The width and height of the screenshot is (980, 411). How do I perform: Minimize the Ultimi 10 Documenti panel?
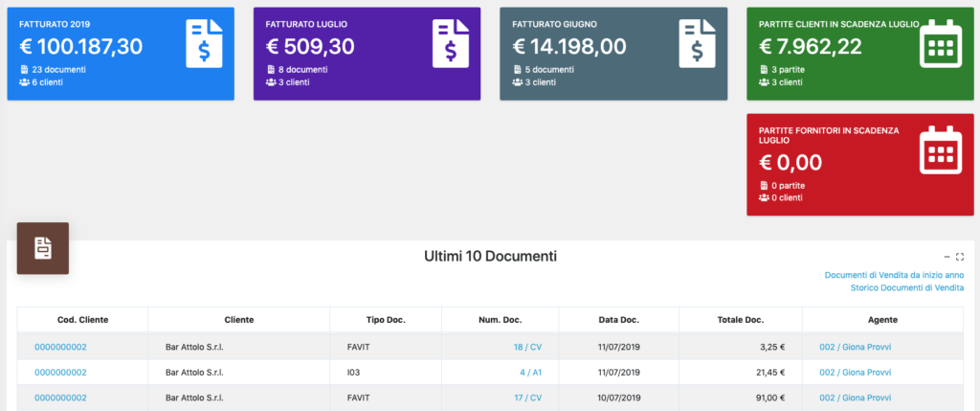point(947,257)
